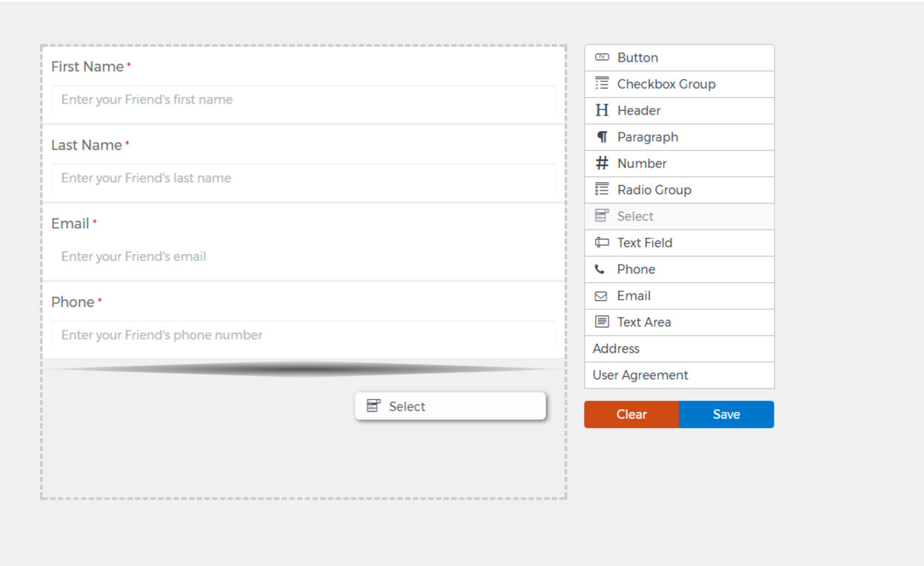This screenshot has width=924, height=566.
Task: Click the Last Name field label
Action: 87,145
